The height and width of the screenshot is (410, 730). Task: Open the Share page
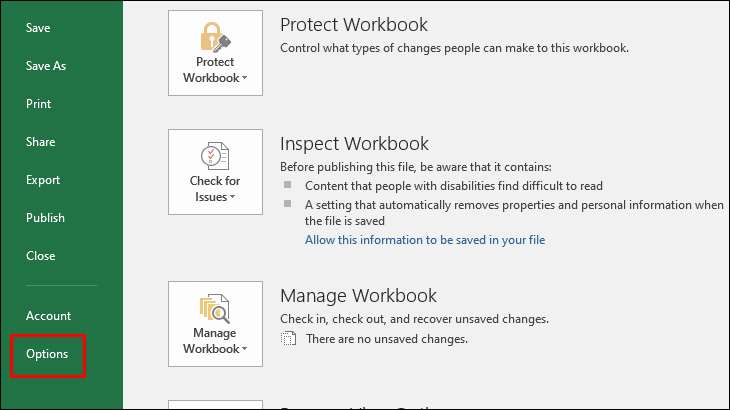40,142
